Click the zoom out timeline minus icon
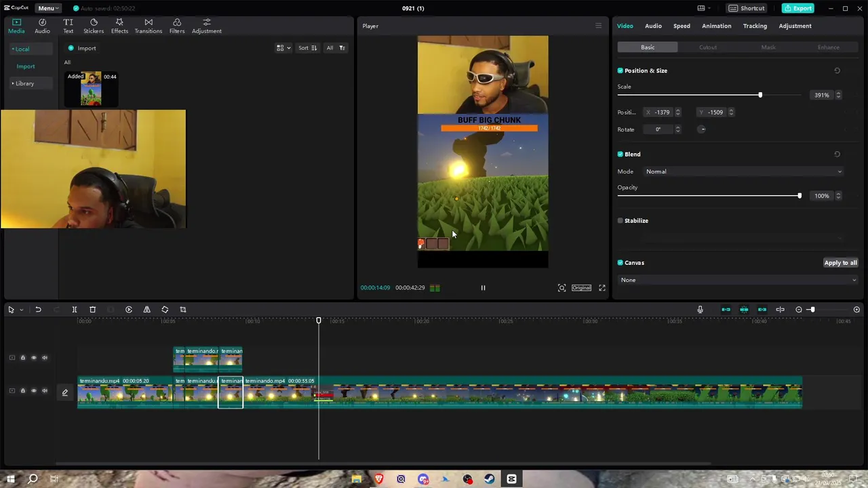 799,310
